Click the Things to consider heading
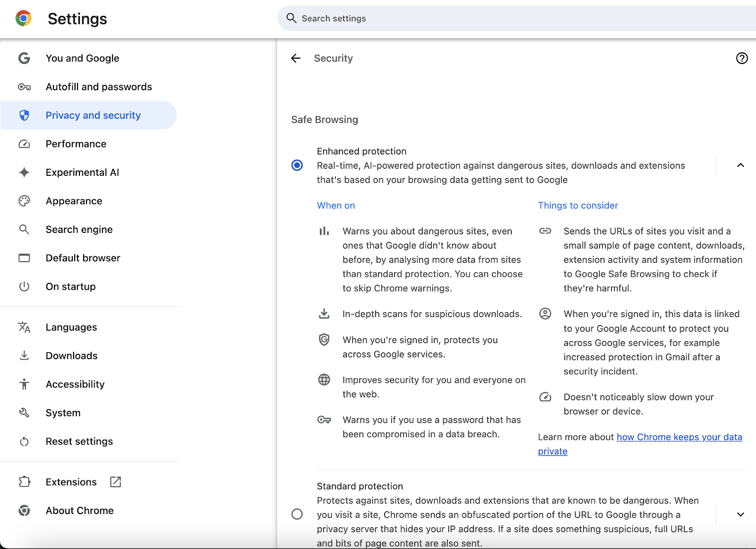This screenshot has width=756, height=549. (x=578, y=206)
